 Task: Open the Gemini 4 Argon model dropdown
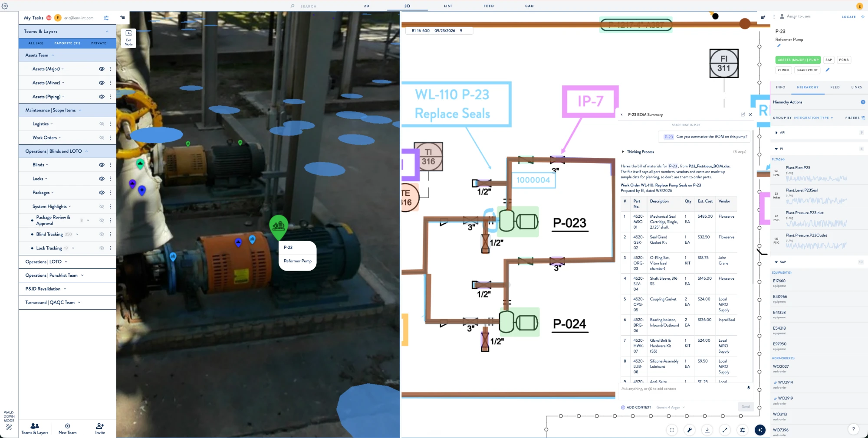tap(671, 407)
